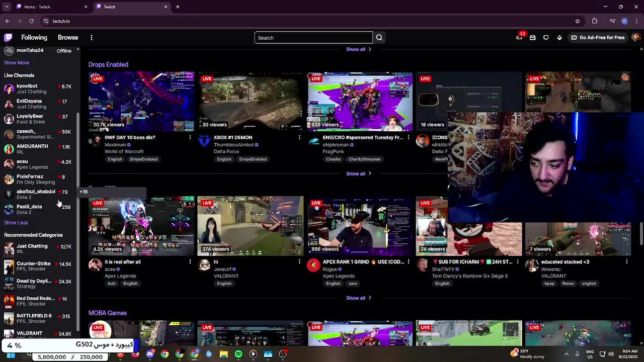Open the Rogue channel avatar
The image size is (644, 362).
313,265
